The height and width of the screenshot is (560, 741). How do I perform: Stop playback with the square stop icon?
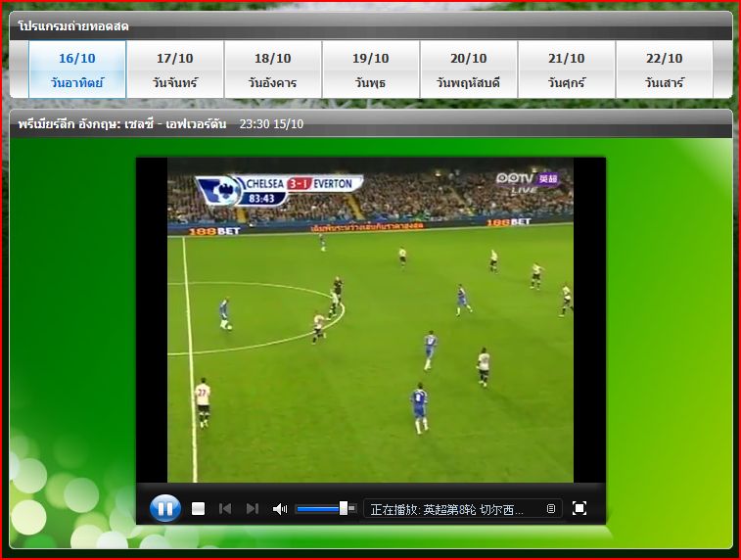click(198, 508)
